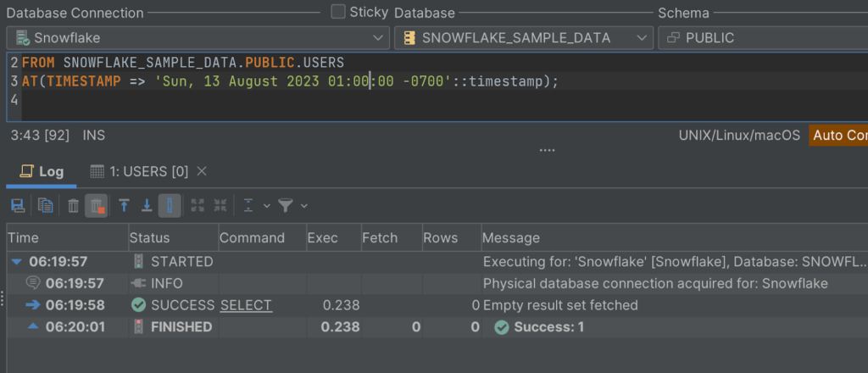The width and height of the screenshot is (868, 373).
Task: Click the Auto Commit button in status bar
Action: 838,136
